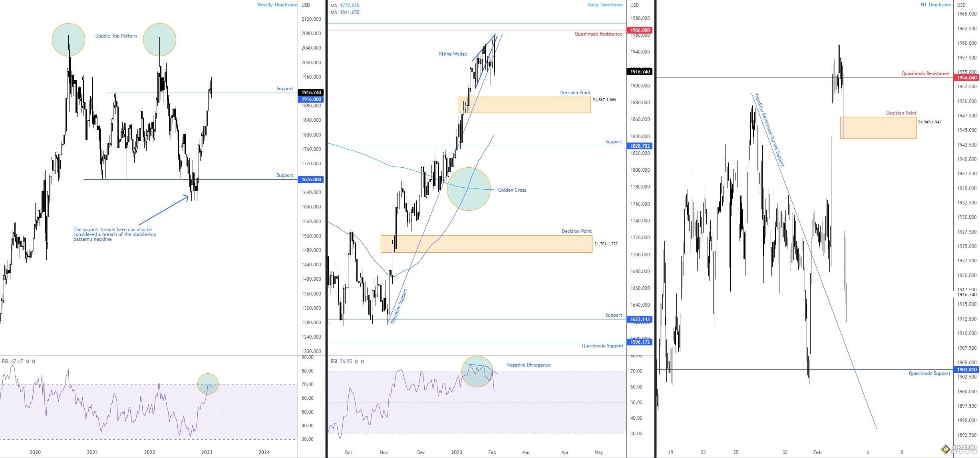Click the 1596.172 Quasimodo Support price tag
The width and height of the screenshot is (980, 458).
(640, 342)
